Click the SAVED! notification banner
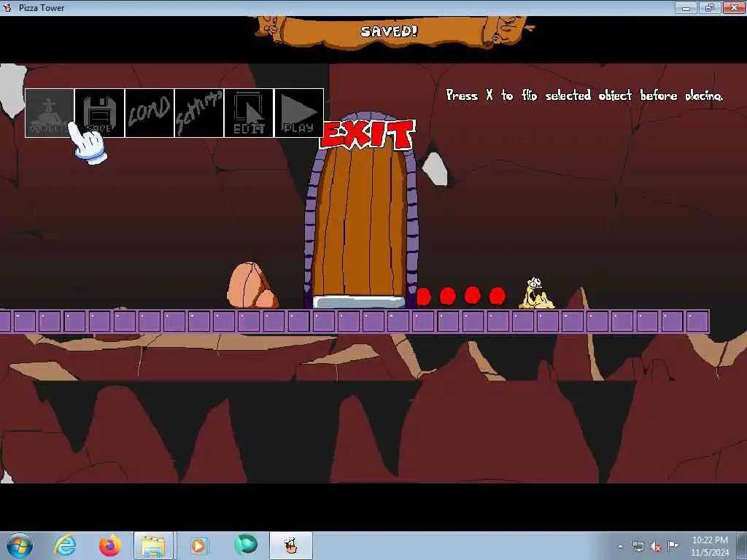 tap(390, 31)
